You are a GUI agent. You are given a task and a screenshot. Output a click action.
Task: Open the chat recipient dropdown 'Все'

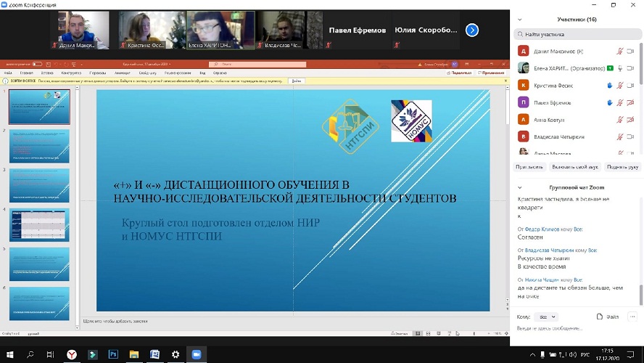coord(546,317)
